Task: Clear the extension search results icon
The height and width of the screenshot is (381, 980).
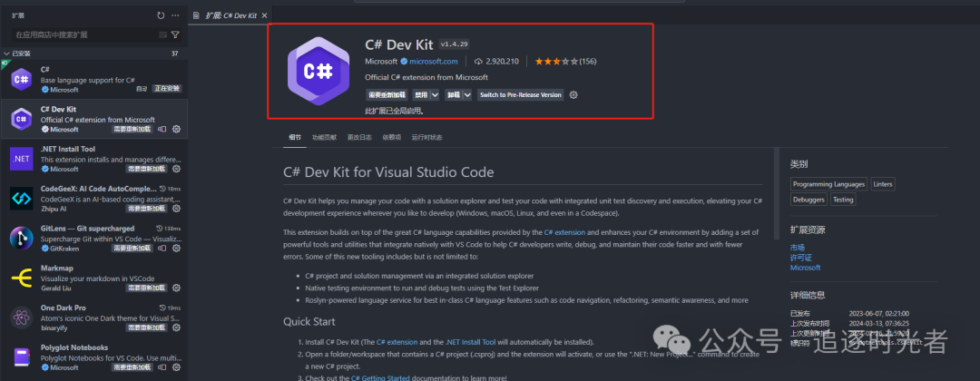Action: point(163,35)
